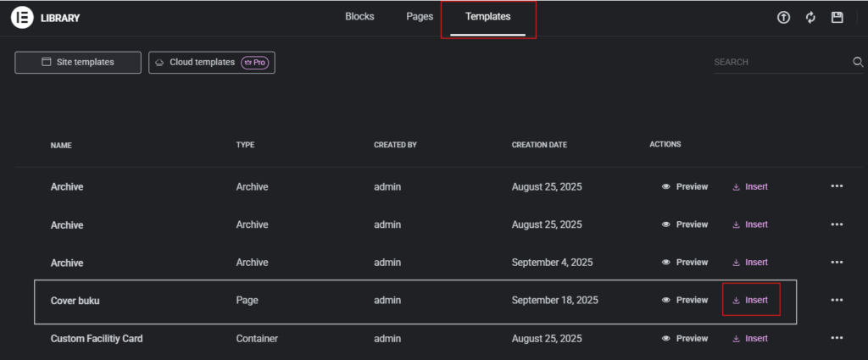Select the Templates tab
The image size is (868, 360).
tap(487, 17)
